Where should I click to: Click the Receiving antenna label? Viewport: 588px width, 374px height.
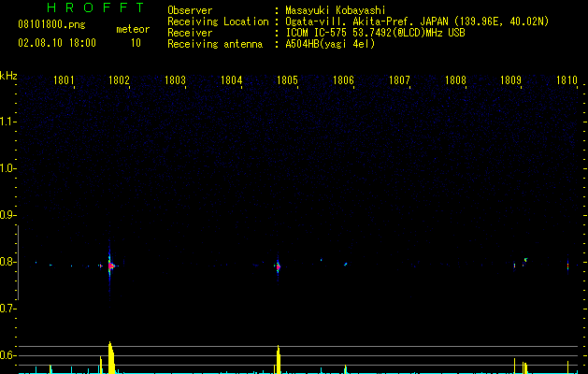[215, 44]
